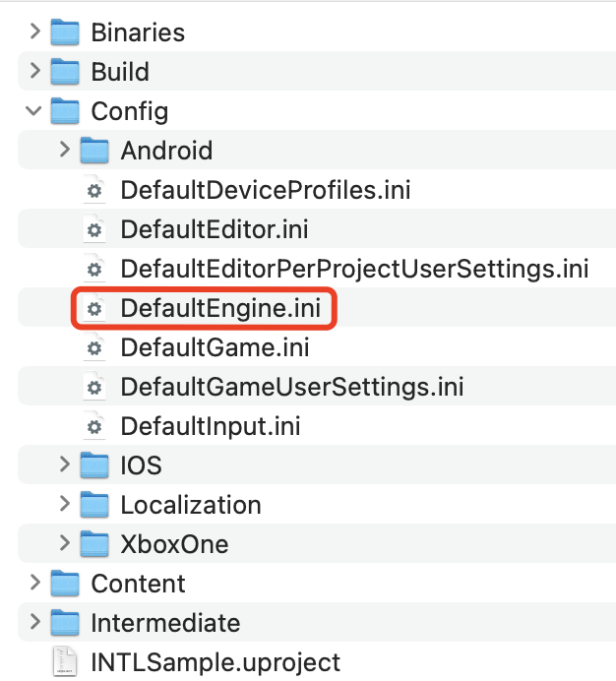Viewport: 616px width, 681px height.
Task: Click the Android folder icon
Action: point(94,151)
